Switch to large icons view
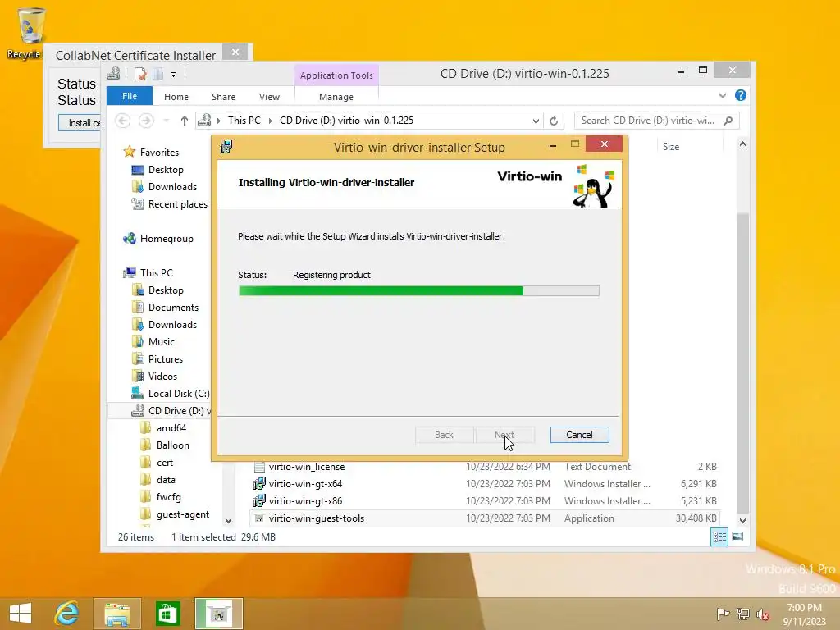The width and height of the screenshot is (840, 630). point(737,536)
